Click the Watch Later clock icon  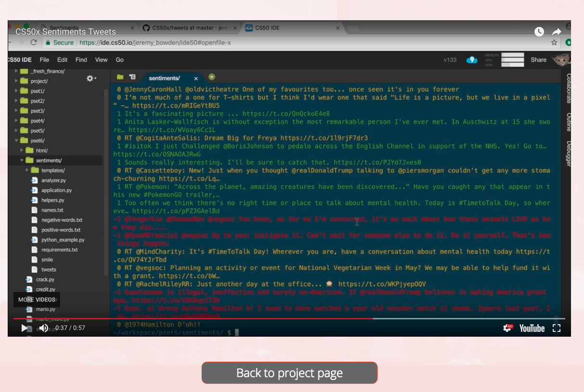(539, 32)
